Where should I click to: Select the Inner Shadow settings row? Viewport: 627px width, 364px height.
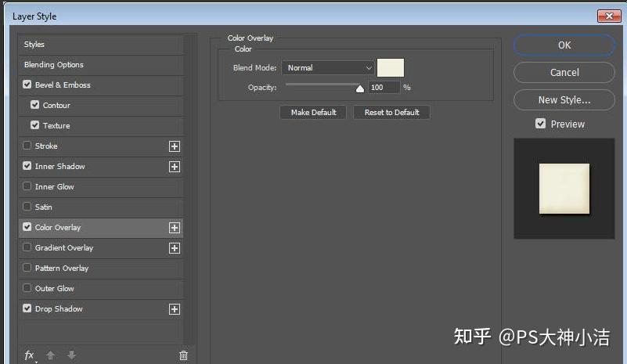pyautogui.click(x=101, y=167)
